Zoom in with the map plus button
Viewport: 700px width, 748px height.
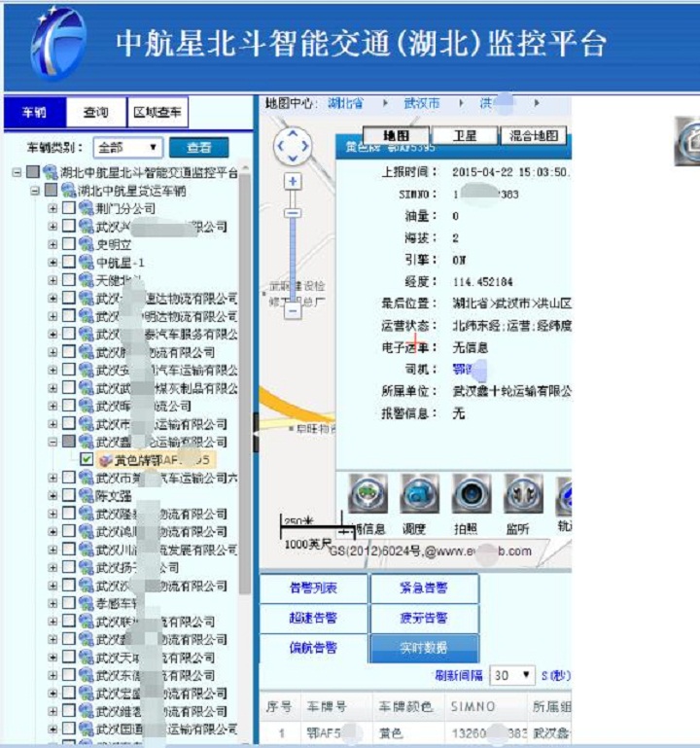point(293,181)
